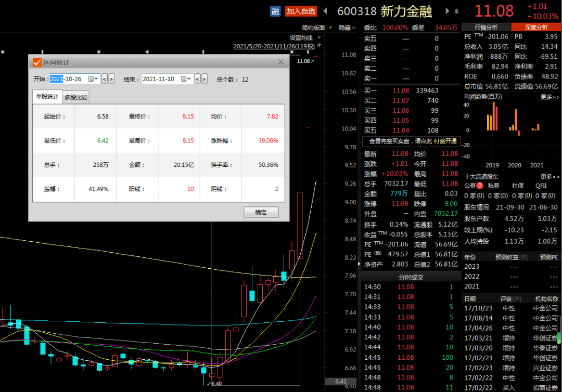The width and height of the screenshot is (562, 392).
Task: Click the alert bell beside 新力金融
Action: [456, 11]
